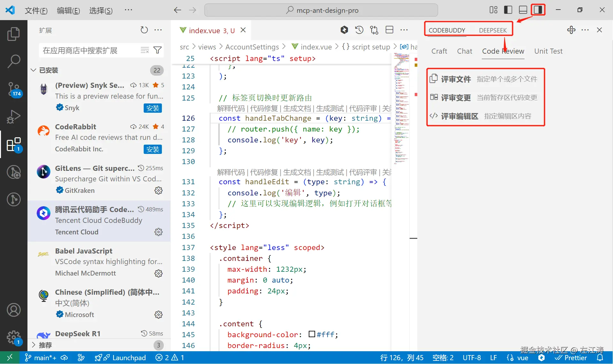Open the compare changes icon above the editor
The width and height of the screenshot is (613, 364).
tap(374, 30)
